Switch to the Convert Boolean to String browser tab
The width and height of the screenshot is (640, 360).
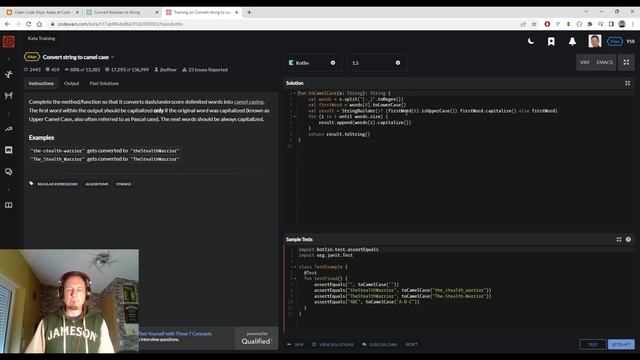121,12
